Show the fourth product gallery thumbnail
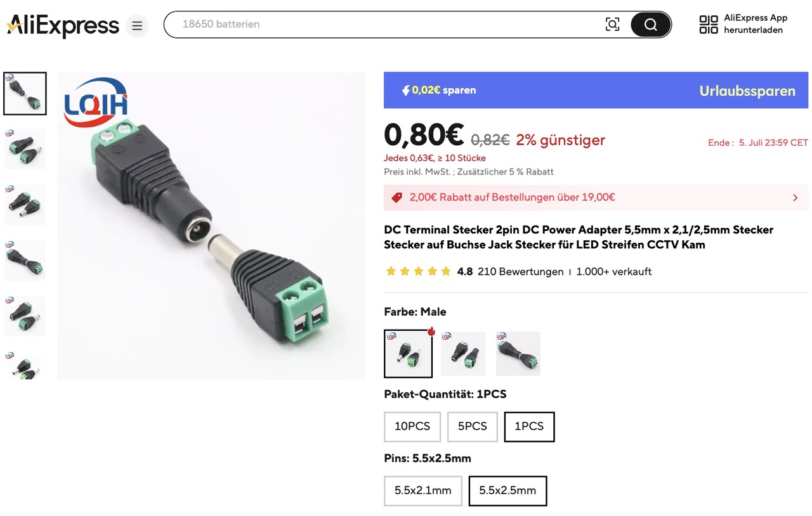This screenshot has height=516, width=812. 25,260
